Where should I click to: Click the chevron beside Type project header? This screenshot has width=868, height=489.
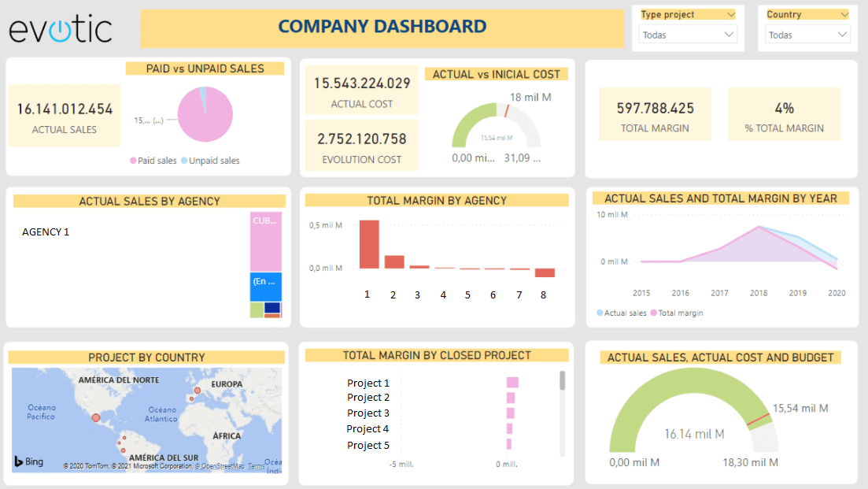tap(730, 14)
